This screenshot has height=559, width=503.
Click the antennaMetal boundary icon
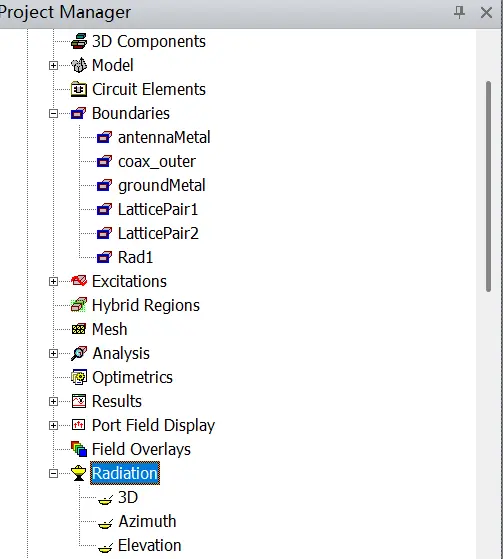tap(104, 137)
